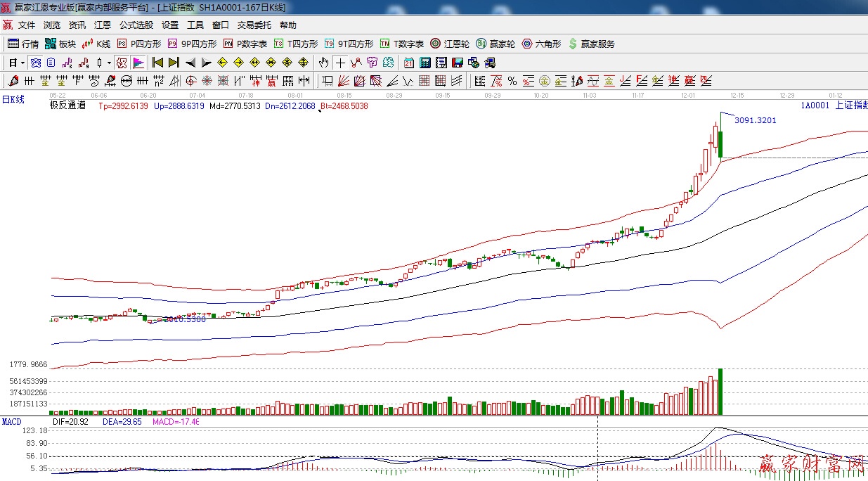Open the calculator icon in toolbar

click(425, 63)
